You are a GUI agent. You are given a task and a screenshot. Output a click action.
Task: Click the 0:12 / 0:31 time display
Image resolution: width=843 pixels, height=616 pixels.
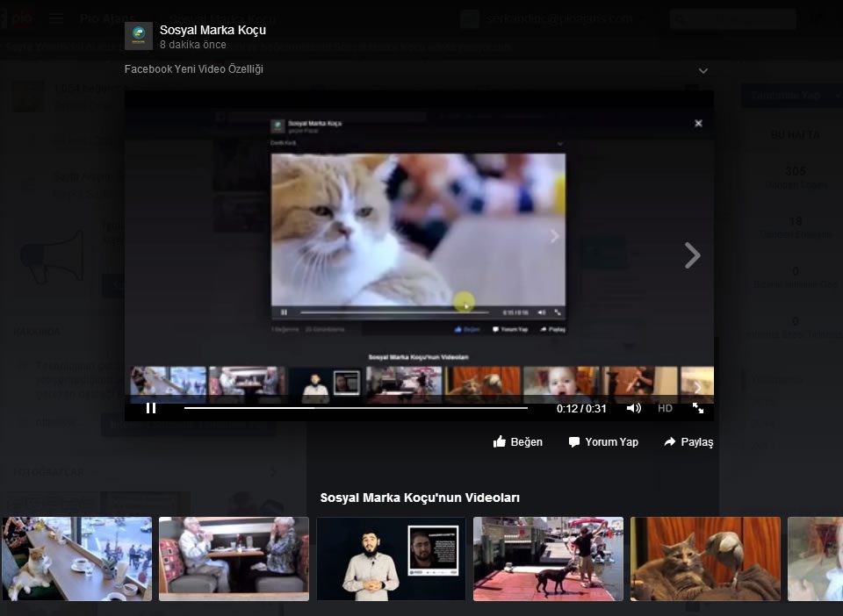pyautogui.click(x=581, y=408)
